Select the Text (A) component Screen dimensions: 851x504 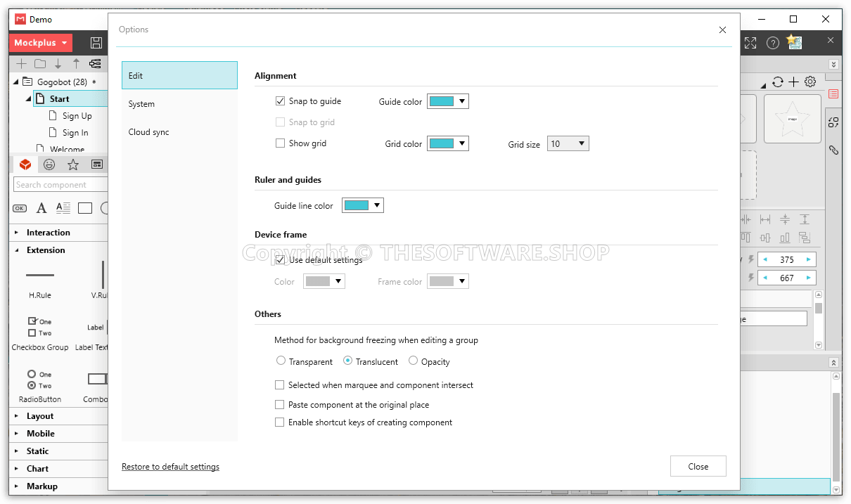pos(41,208)
